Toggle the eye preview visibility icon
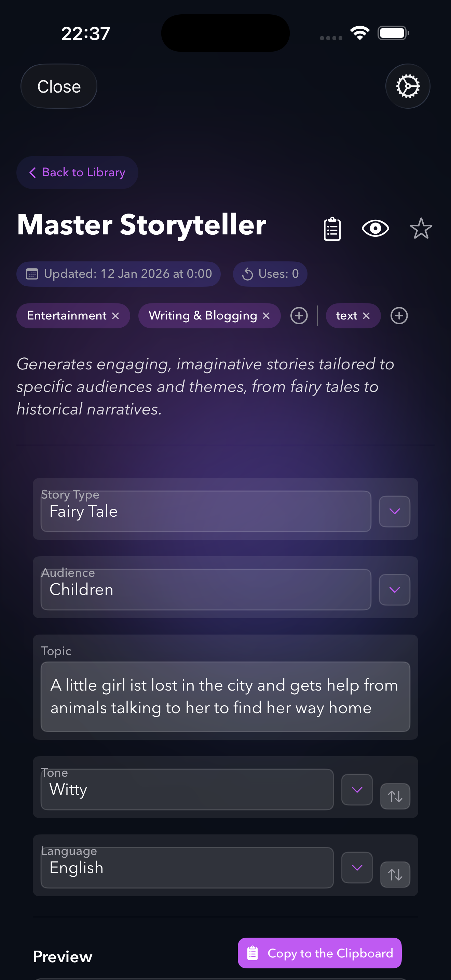Viewport: 451px width, 980px height. pos(375,228)
